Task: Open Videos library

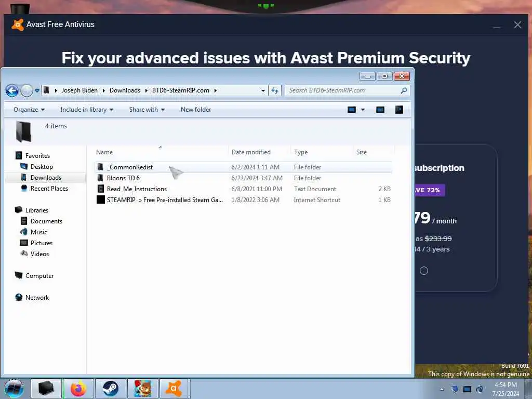Action: [x=39, y=254]
